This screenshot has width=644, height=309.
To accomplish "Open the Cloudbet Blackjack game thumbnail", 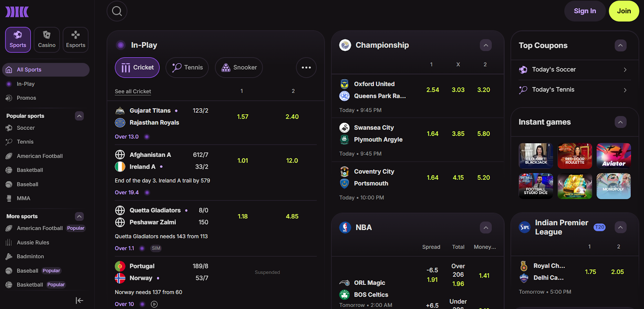I will pyautogui.click(x=536, y=156).
